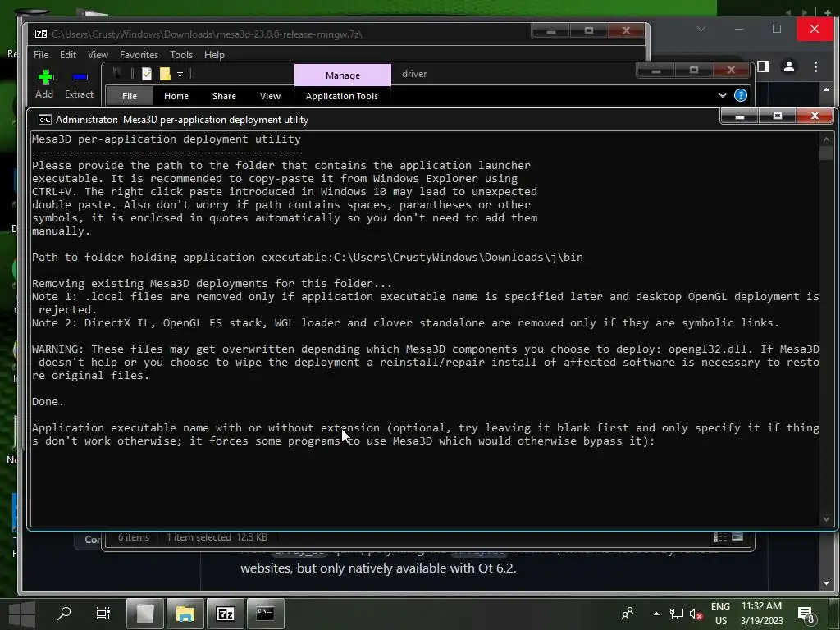This screenshot has width=840, height=630.
Task: Click the console scrollbar thumb
Action: 825,153
